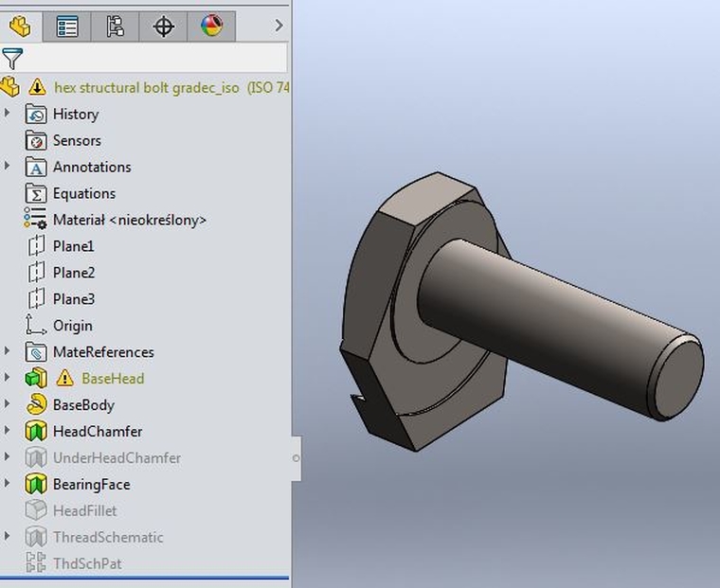720x588 pixels.
Task: Click the MateReferences folder icon
Action: coord(36,352)
